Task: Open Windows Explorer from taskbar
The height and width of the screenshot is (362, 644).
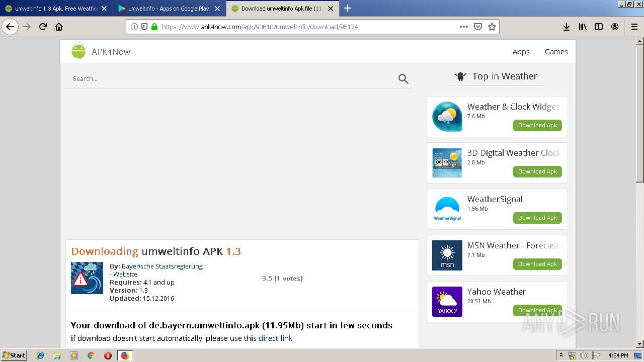Action: [x=57, y=355]
